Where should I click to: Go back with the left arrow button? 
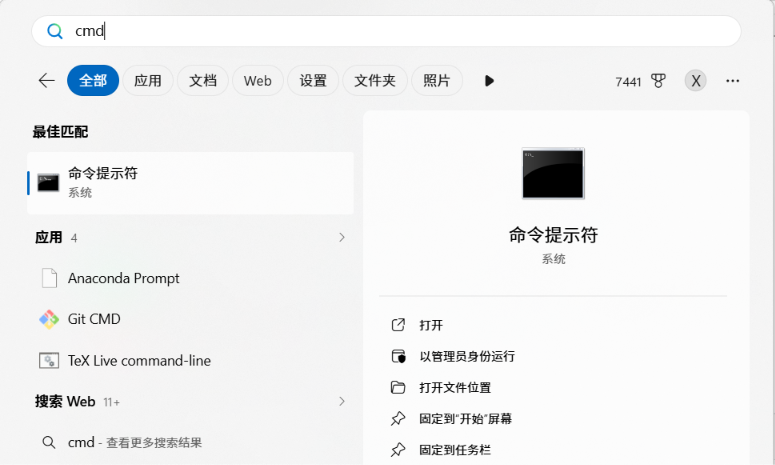46,80
